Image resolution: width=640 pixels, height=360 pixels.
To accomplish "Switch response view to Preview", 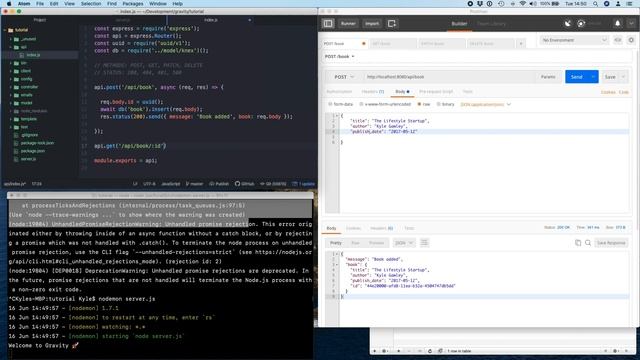I will click(376, 243).
